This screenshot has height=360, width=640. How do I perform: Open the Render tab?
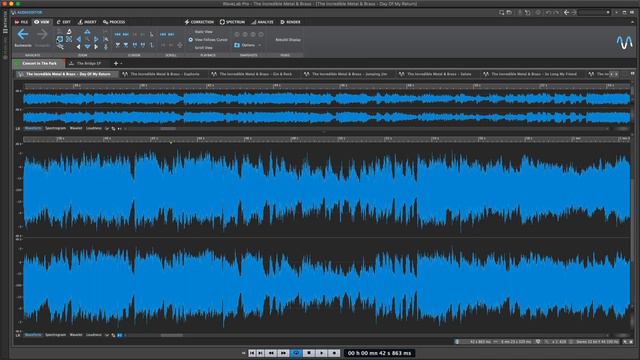(x=290, y=22)
